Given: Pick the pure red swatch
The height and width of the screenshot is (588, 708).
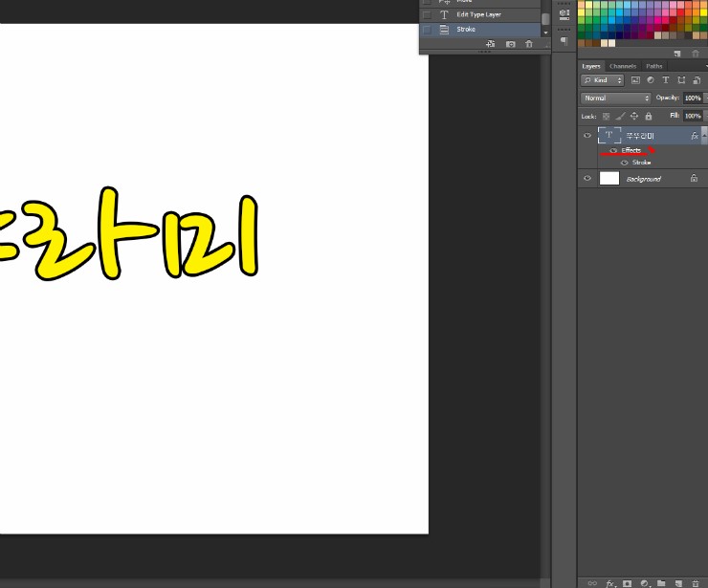Looking at the screenshot, I should point(680,12).
